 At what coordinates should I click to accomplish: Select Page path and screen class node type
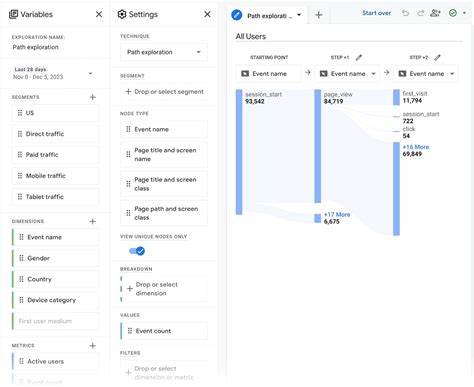click(x=164, y=213)
